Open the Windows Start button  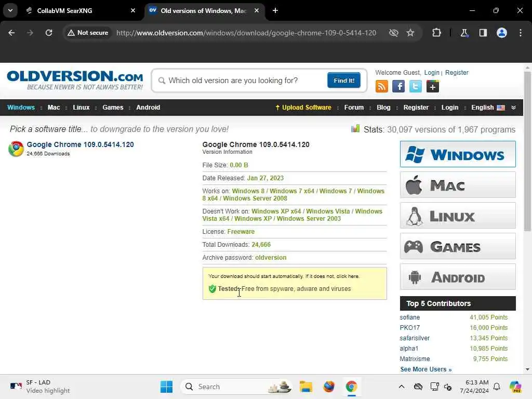(166, 387)
